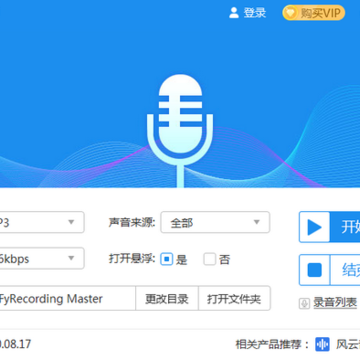Open the 声音来源 dropdown set to 全部
The height and width of the screenshot is (360, 360).
215,222
